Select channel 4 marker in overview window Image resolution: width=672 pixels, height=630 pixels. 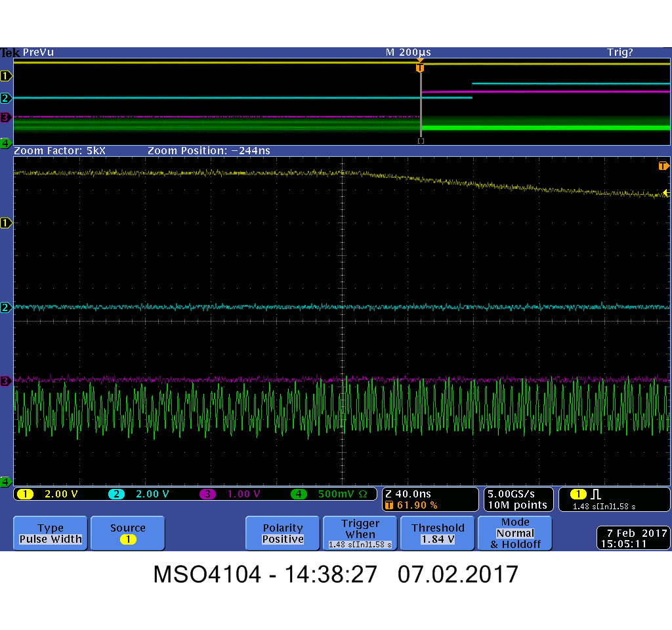click(5, 143)
